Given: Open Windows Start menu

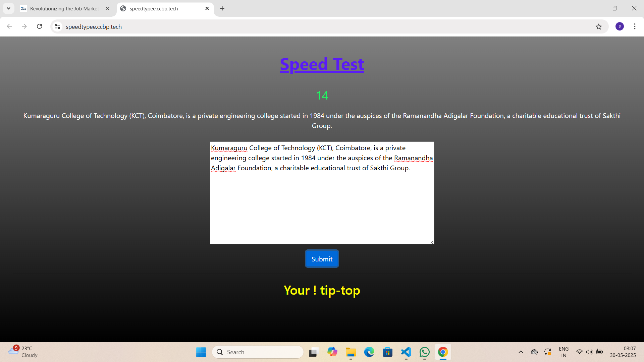Looking at the screenshot, I should pyautogui.click(x=201, y=352).
